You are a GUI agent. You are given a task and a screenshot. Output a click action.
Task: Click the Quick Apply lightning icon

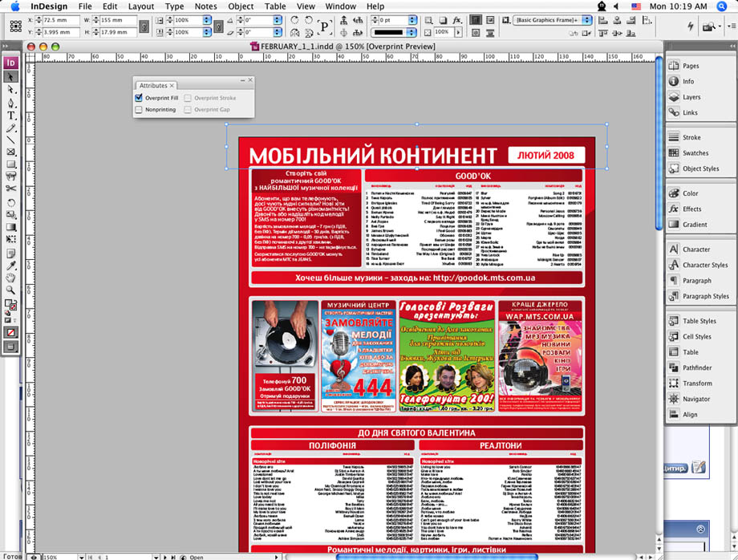(691, 26)
